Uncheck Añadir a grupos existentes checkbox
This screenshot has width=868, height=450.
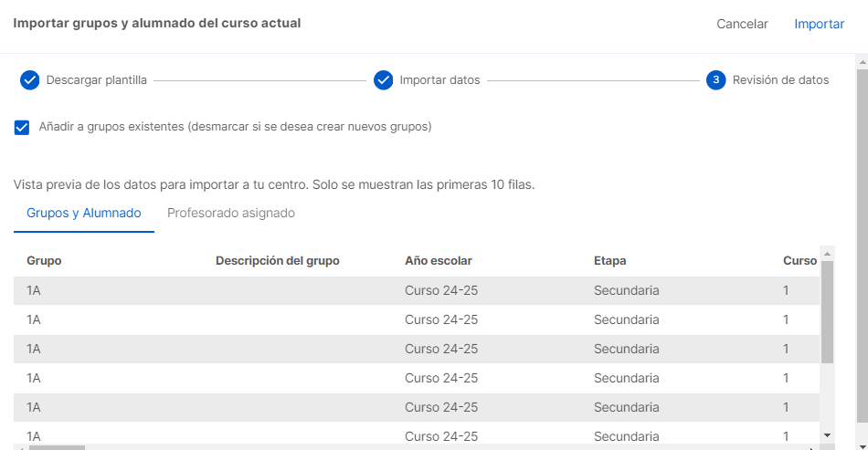[22, 128]
